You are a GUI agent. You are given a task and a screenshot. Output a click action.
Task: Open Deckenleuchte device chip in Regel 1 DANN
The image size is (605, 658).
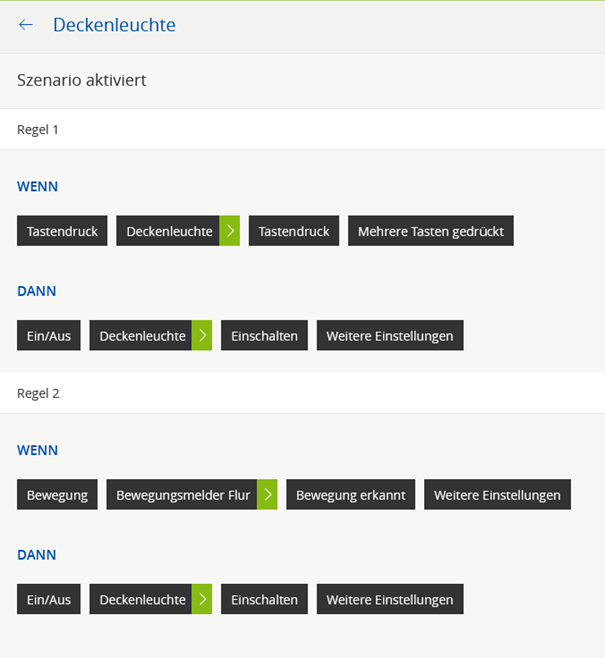(x=141, y=336)
